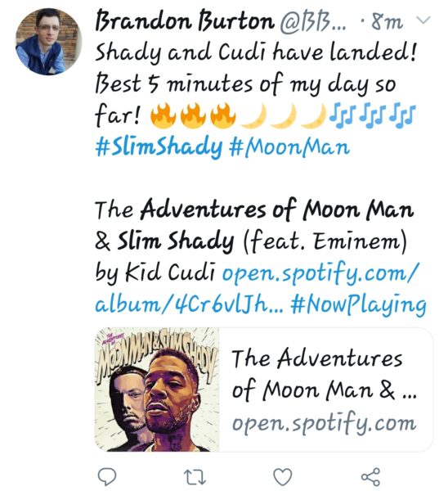
Task: Retweet this post via the retweet icon
Action: click(195, 477)
